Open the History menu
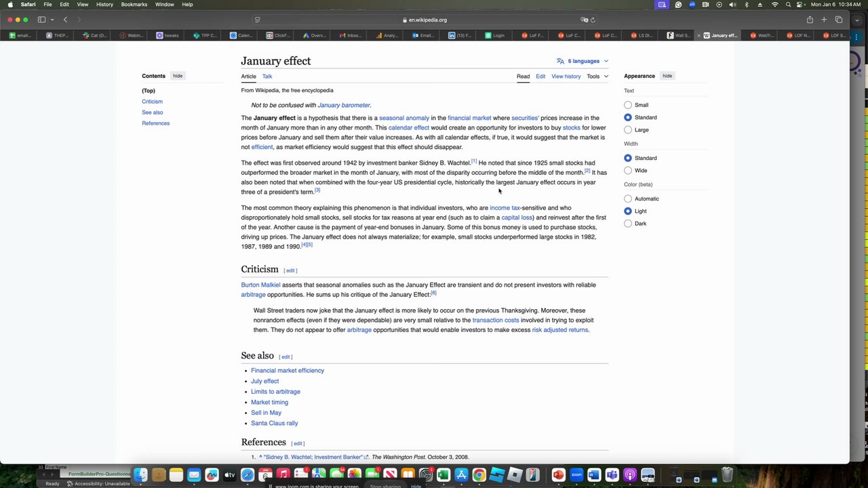868x488 pixels. (x=104, y=4)
